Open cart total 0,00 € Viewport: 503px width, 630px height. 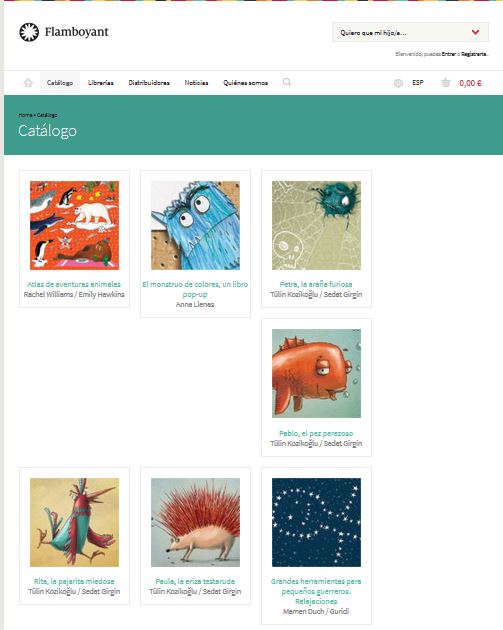point(470,83)
